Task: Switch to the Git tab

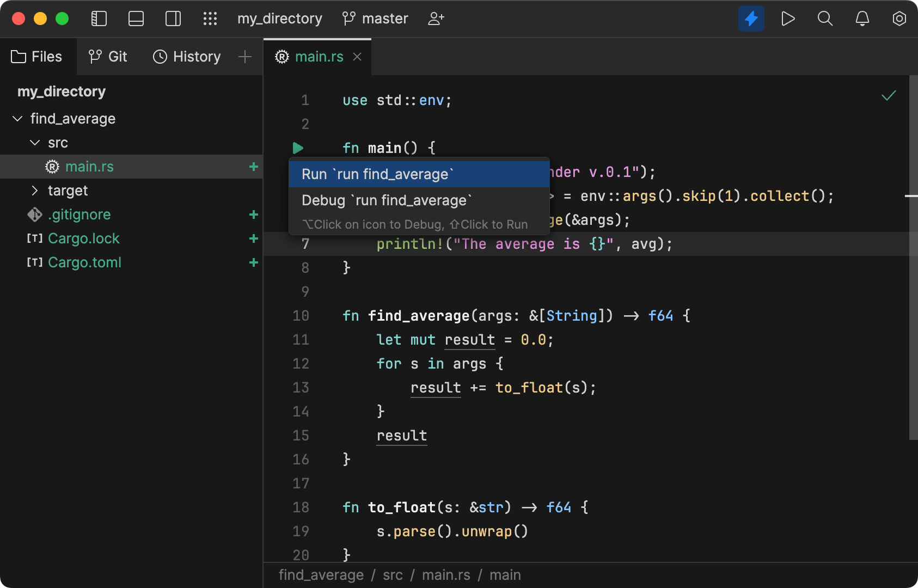Action: tap(108, 56)
